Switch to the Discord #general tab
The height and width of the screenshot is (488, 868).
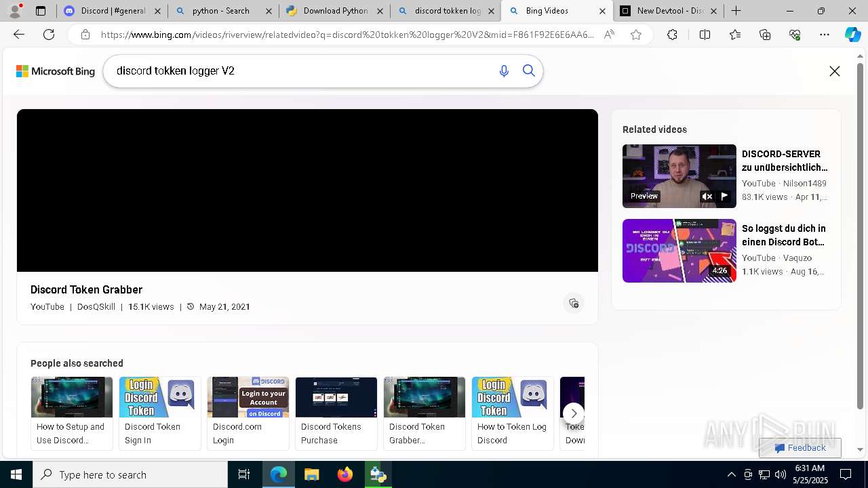(x=113, y=11)
